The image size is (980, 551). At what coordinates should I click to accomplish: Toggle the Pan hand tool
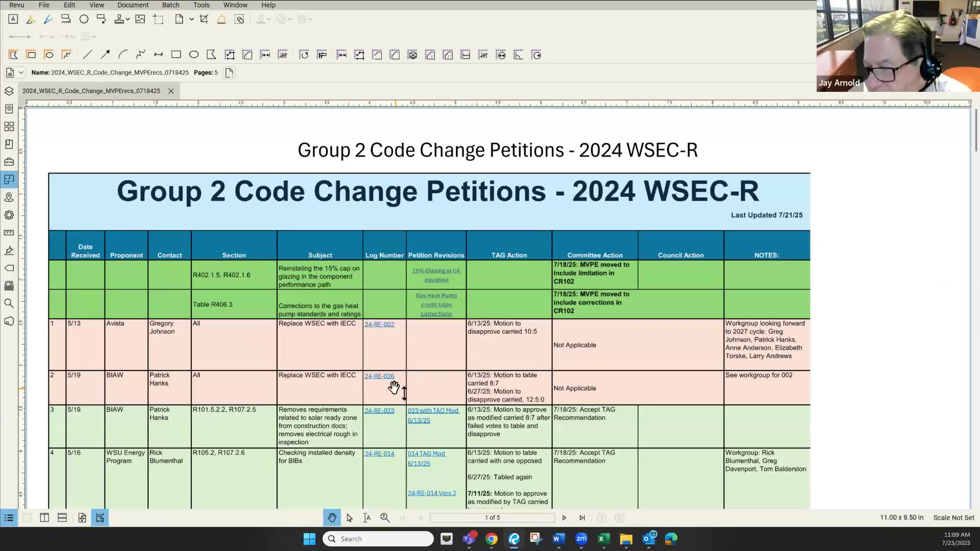[x=332, y=518]
